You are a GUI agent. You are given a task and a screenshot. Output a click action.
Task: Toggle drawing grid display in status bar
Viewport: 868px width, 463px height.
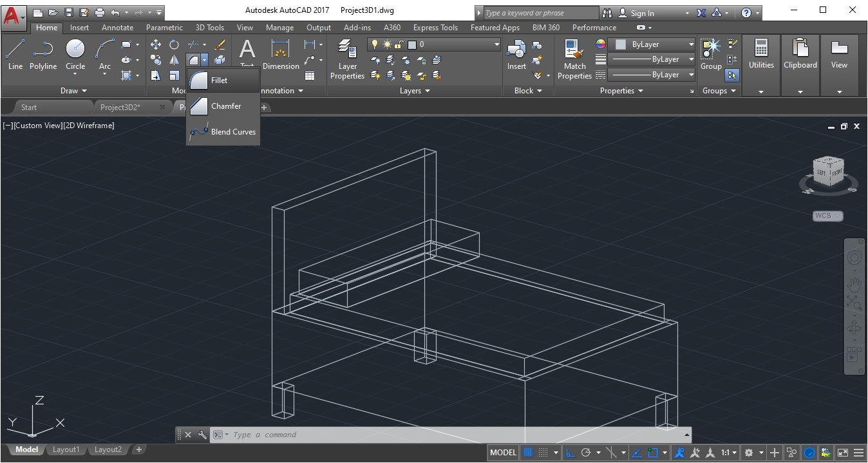point(528,453)
